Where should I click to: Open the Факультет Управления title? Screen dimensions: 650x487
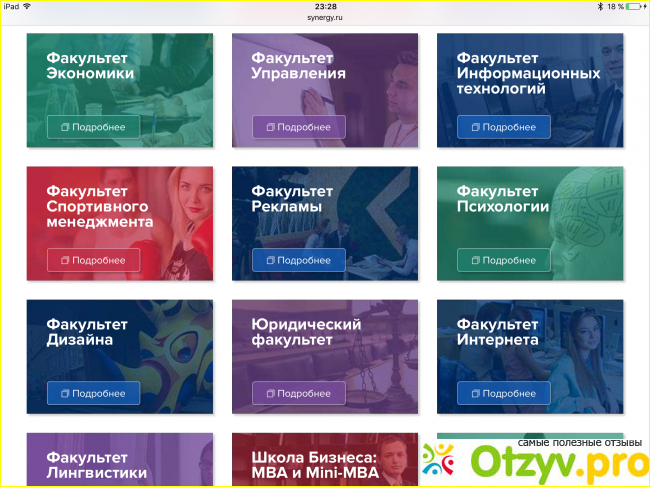[x=298, y=65]
